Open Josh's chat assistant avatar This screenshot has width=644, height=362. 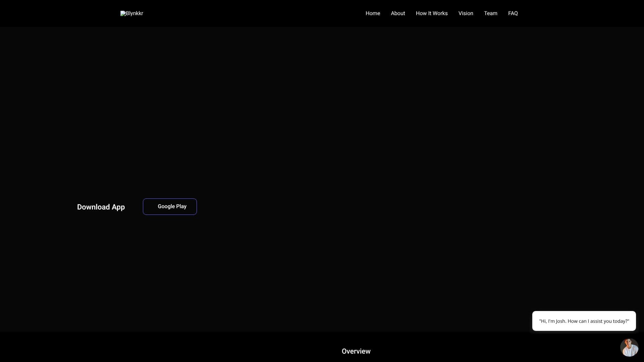click(x=629, y=347)
